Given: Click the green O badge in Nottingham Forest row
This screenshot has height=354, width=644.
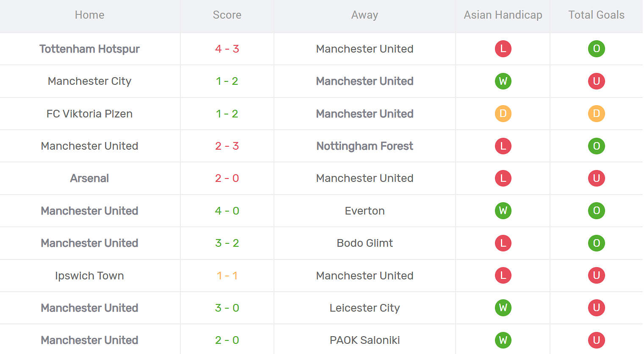Looking at the screenshot, I should [596, 146].
